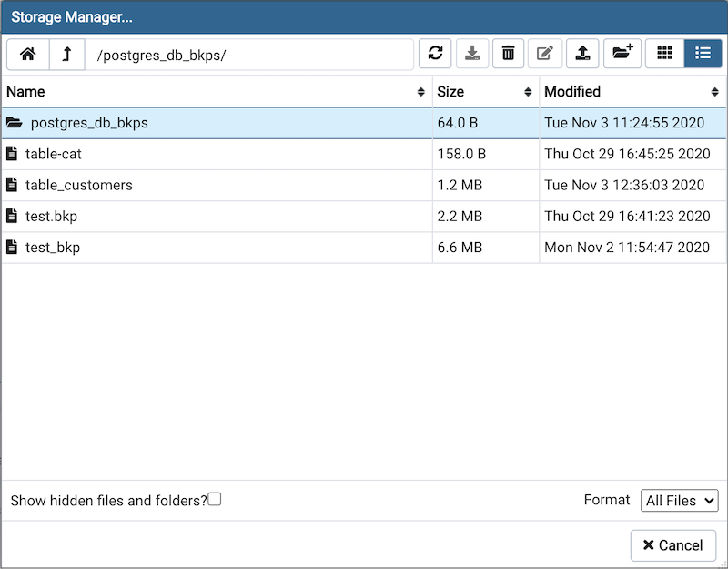The image size is (728, 569).
Task: Go up one directory level
Action: pyautogui.click(x=66, y=54)
